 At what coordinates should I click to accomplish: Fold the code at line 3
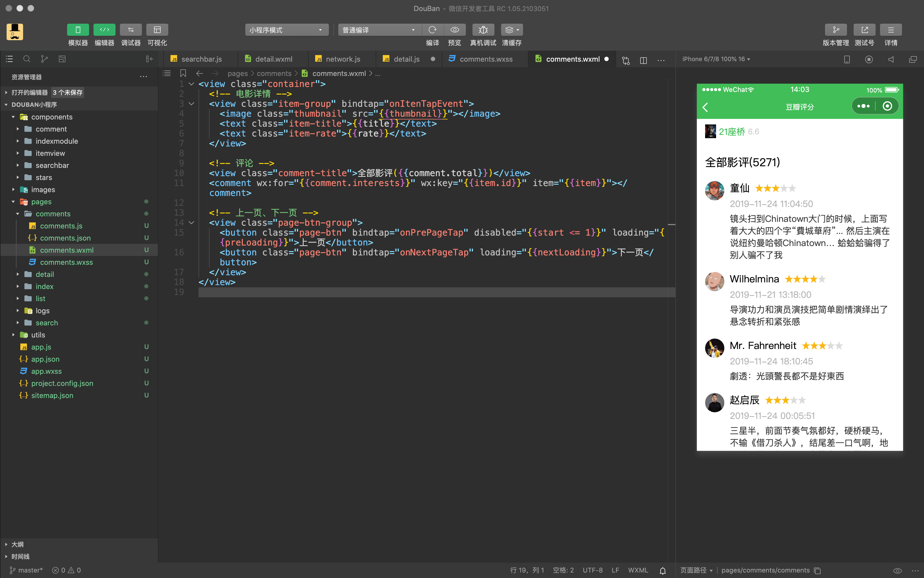pos(192,104)
